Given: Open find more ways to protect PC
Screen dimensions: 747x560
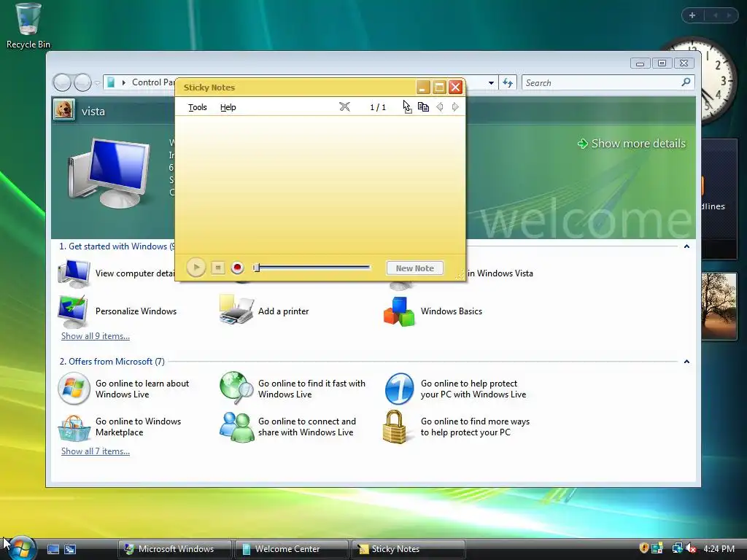Looking at the screenshot, I should 457,427.
